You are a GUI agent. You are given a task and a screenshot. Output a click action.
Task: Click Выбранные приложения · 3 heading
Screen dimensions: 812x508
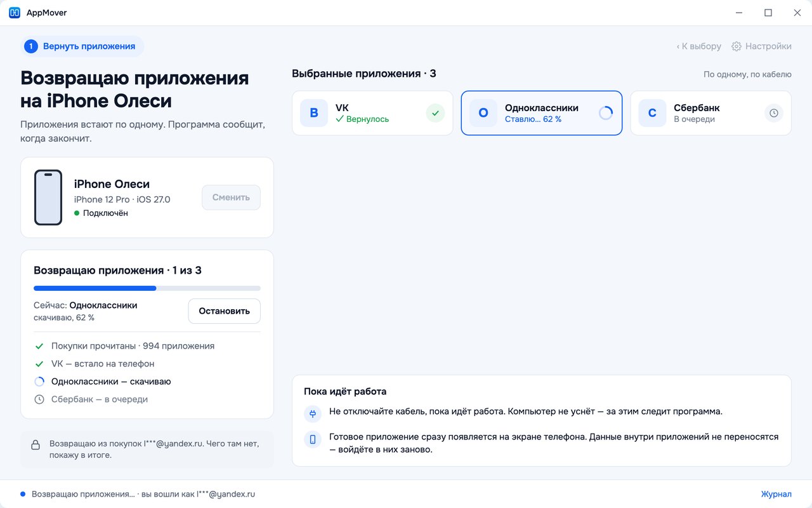click(x=364, y=74)
